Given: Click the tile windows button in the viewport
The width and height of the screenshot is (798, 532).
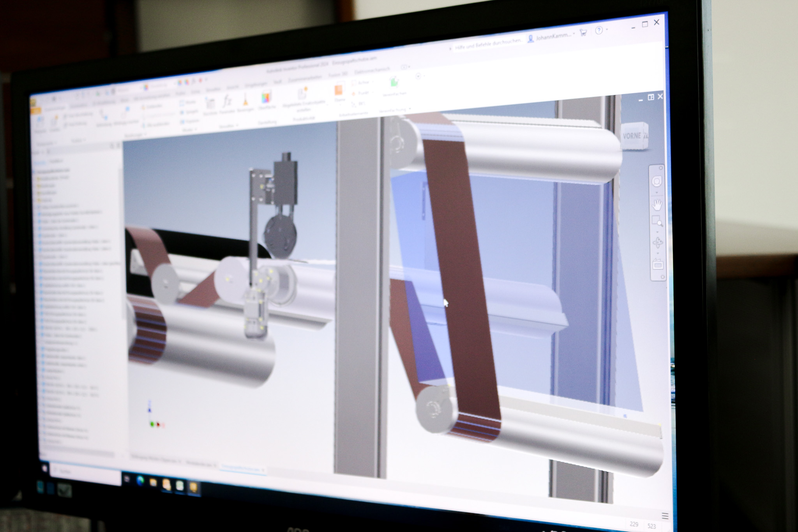Looking at the screenshot, I should click(651, 97).
